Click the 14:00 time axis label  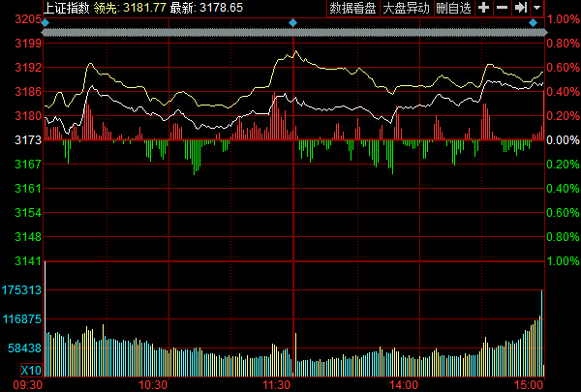pos(404,384)
